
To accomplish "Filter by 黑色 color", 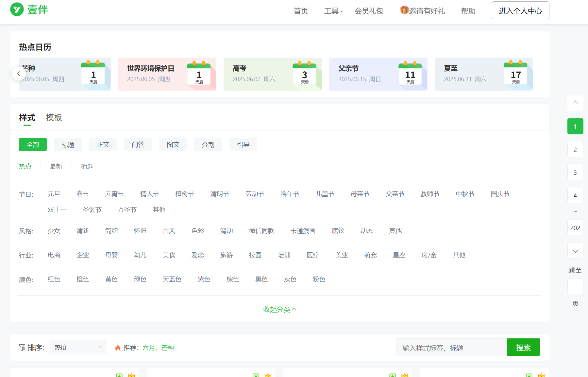I will [261, 279].
